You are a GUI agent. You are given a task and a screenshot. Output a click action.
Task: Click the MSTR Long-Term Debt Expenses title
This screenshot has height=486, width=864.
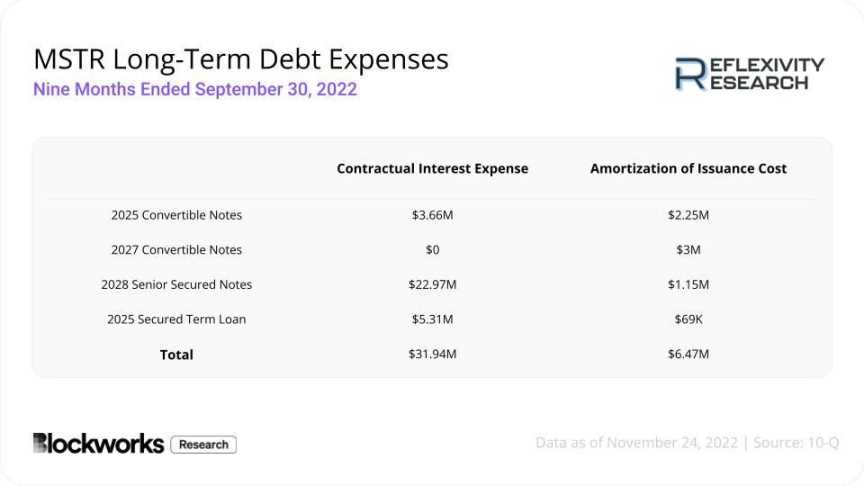point(240,59)
